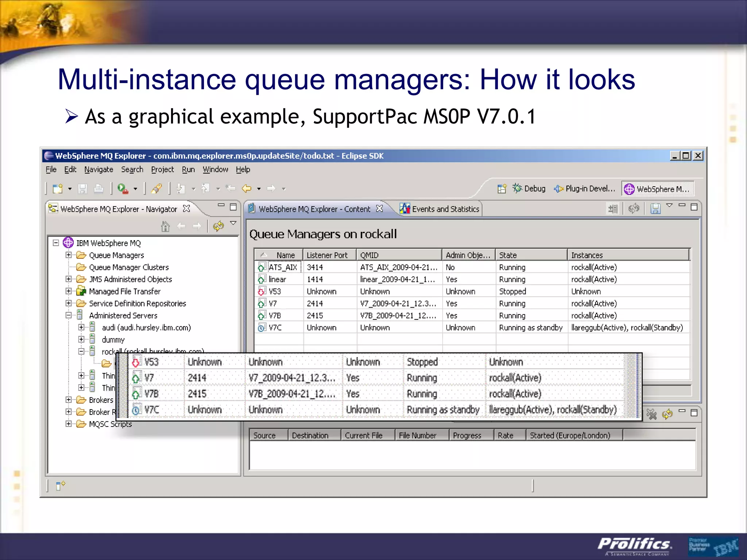Open the Navigate menu
The image size is (747, 560).
point(99,170)
